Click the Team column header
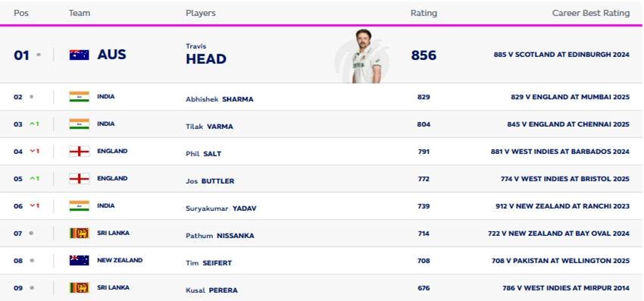The image size is (644, 301). point(80,13)
